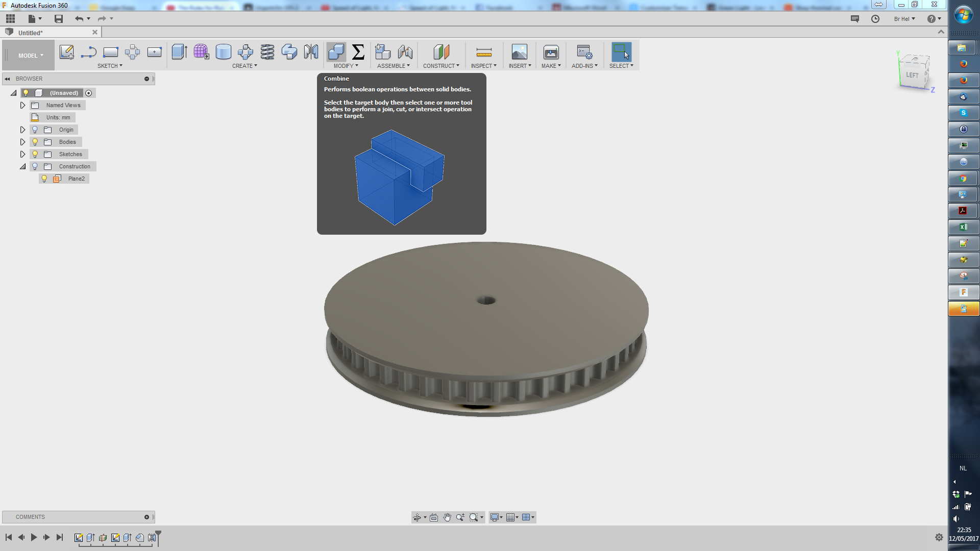Click the Units mm label in browser
This screenshot has height=551, width=980.
[58, 117]
